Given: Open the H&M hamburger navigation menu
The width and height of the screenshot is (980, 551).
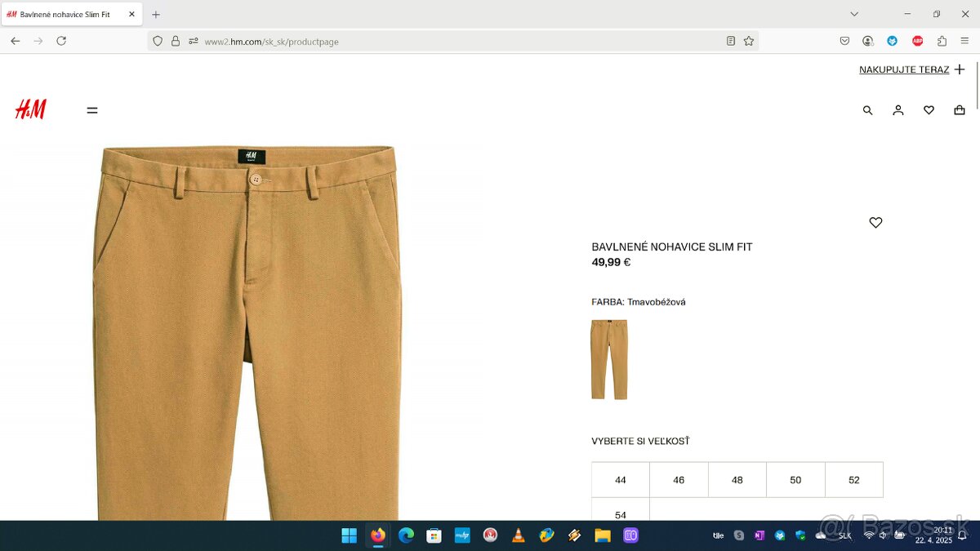Looking at the screenshot, I should pyautogui.click(x=92, y=109).
